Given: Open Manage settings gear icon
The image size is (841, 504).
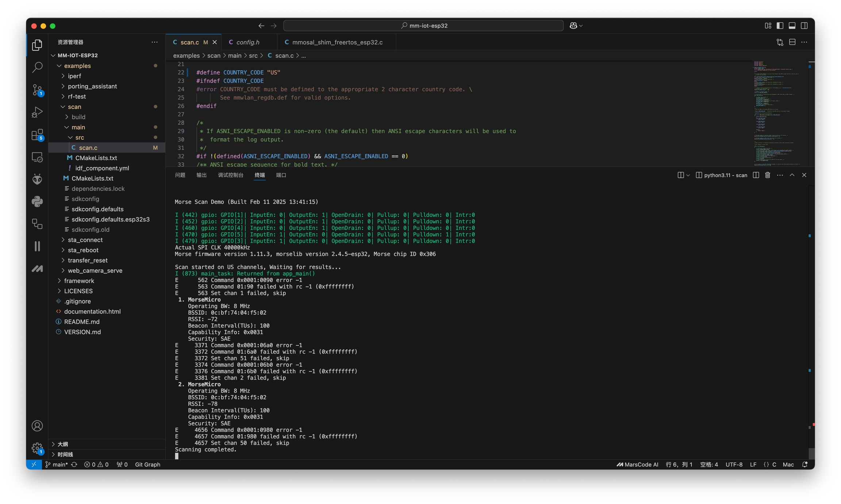Looking at the screenshot, I should [37, 448].
